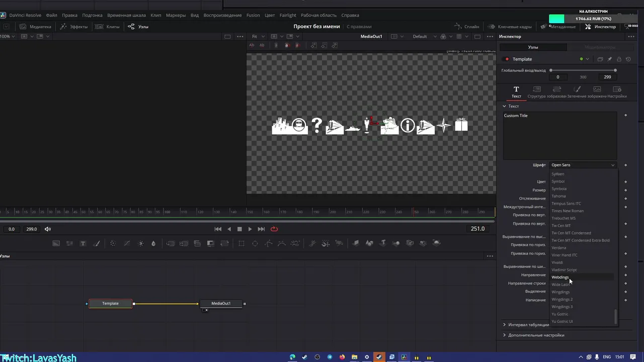Add a Rectangle mask node
The image size is (644, 362).
click(x=242, y=243)
